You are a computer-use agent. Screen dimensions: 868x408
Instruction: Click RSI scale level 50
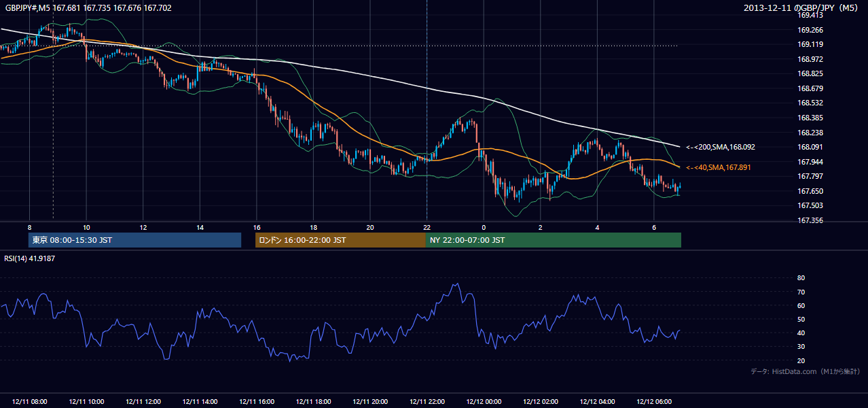click(x=801, y=319)
